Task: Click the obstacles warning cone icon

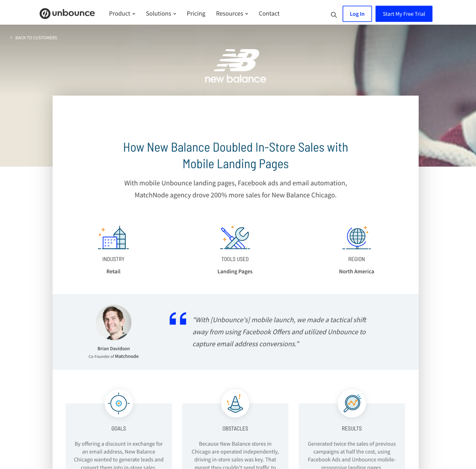Action: point(235,403)
